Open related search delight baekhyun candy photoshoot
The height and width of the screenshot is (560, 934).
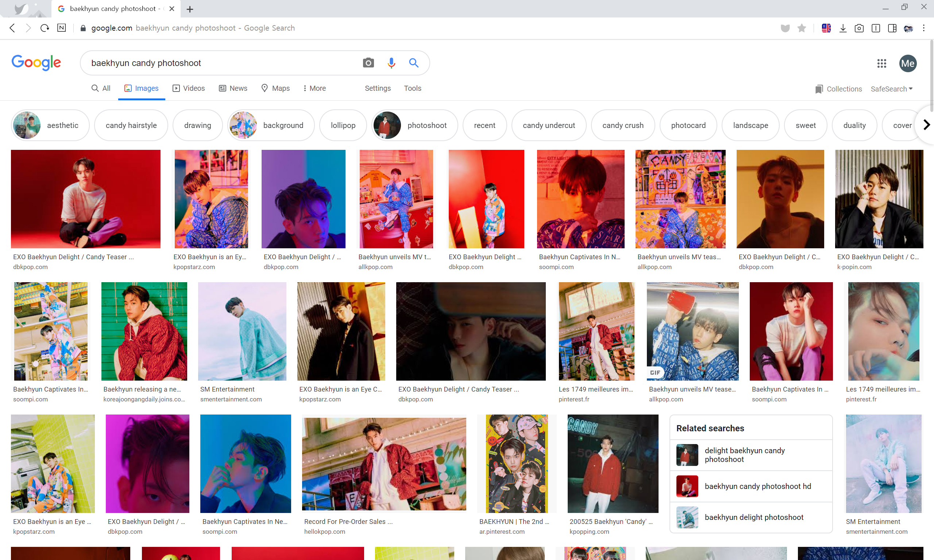pos(751,455)
